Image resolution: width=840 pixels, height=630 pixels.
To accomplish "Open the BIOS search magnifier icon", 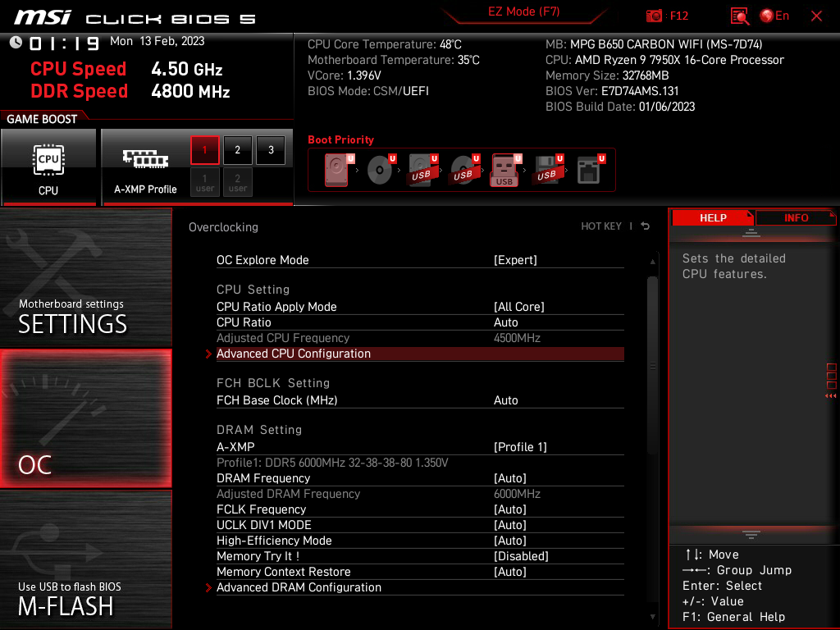I will click(x=739, y=16).
